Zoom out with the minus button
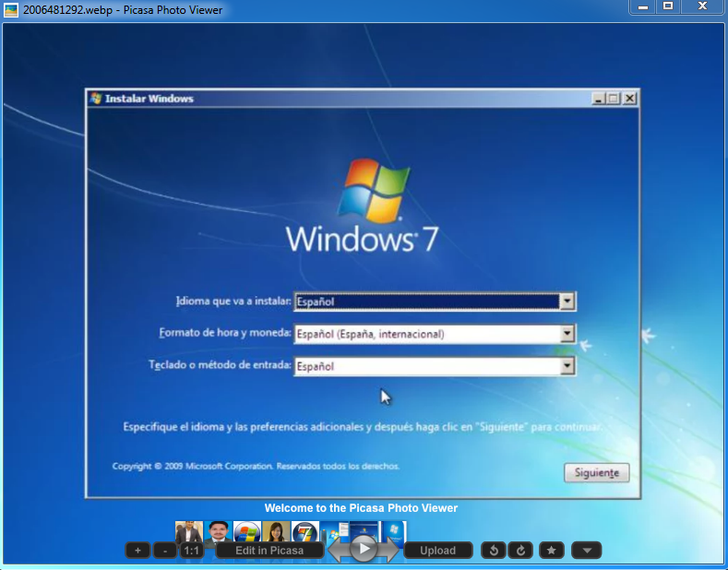Image resolution: width=728 pixels, height=570 pixels. click(x=165, y=551)
